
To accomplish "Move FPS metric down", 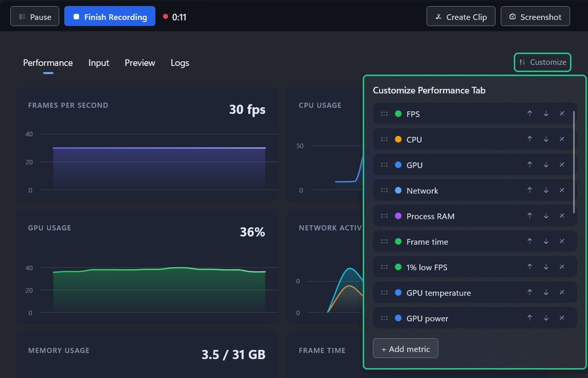I will (x=546, y=114).
